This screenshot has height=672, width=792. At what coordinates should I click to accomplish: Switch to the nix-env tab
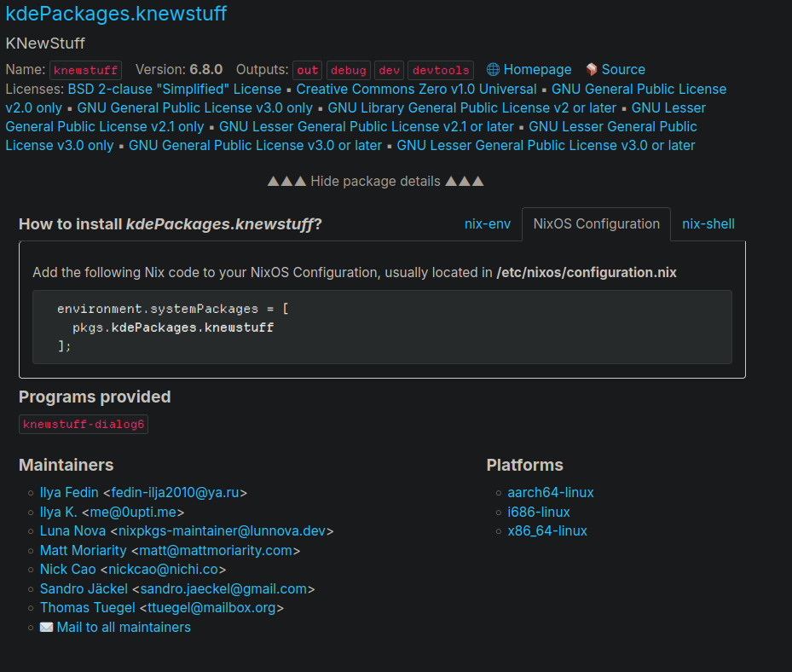point(488,223)
